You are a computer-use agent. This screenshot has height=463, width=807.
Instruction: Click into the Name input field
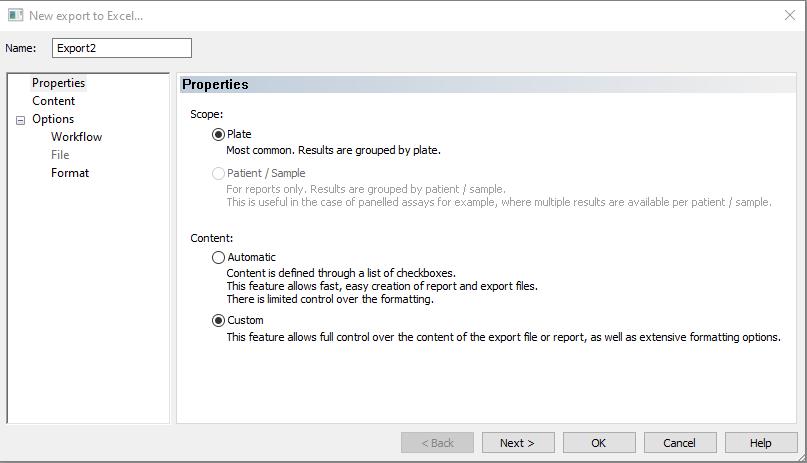(x=122, y=48)
